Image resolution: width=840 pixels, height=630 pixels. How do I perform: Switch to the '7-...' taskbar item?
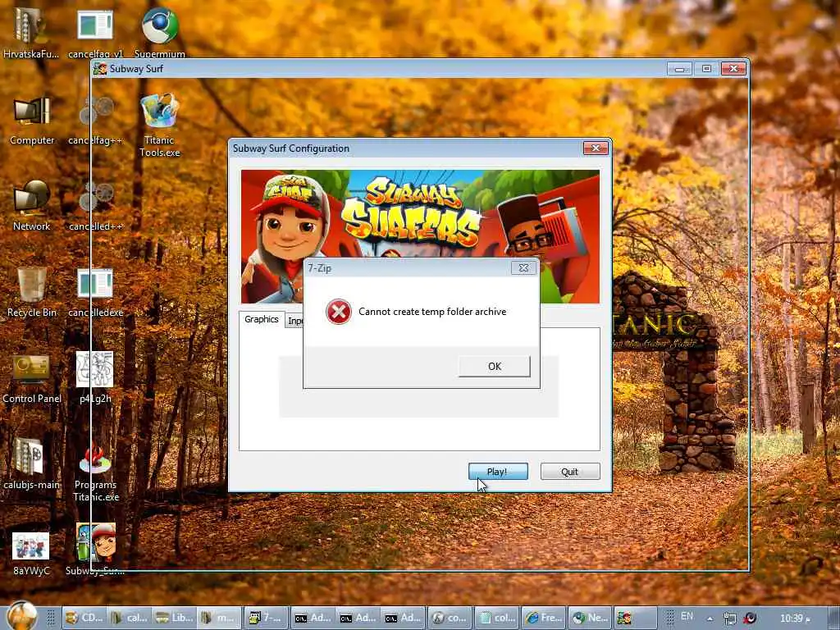click(266, 618)
